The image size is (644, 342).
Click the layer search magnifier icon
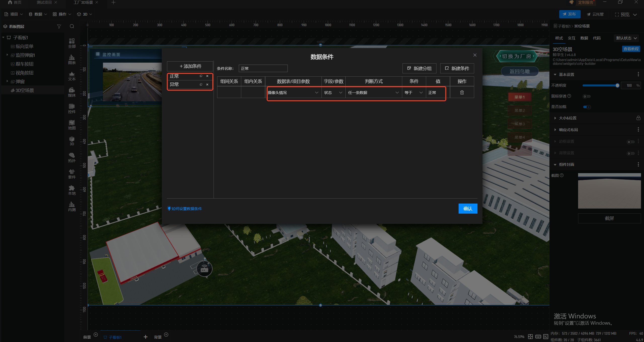(72, 26)
